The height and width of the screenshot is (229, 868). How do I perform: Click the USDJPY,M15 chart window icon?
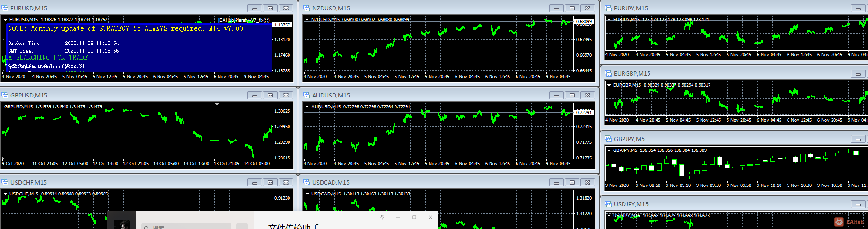tap(608, 204)
